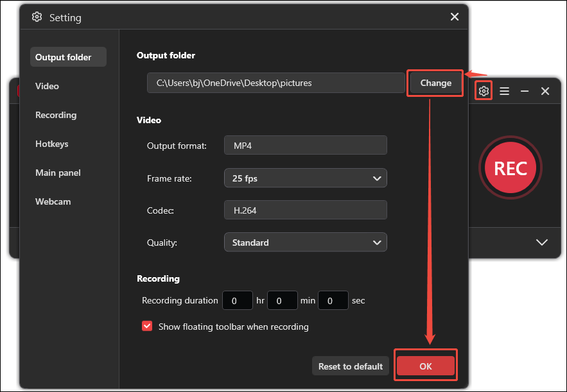
Task: Click the Change button for output folder
Action: pyautogui.click(x=435, y=83)
